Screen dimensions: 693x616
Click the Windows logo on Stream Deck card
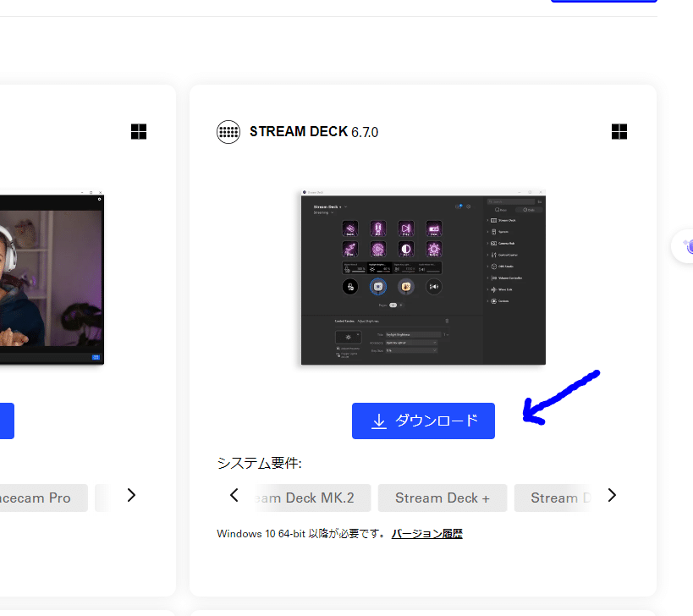(619, 131)
